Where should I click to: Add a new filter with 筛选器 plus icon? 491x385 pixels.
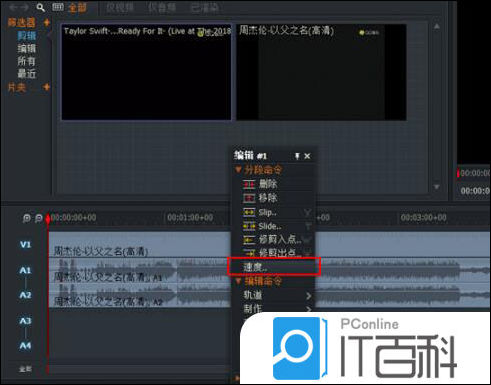(x=47, y=22)
